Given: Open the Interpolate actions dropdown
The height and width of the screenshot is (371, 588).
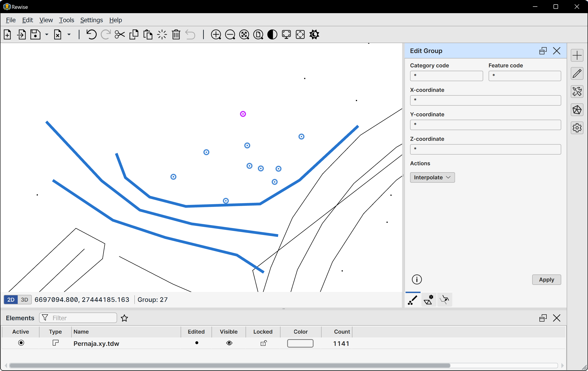Looking at the screenshot, I should [x=432, y=177].
